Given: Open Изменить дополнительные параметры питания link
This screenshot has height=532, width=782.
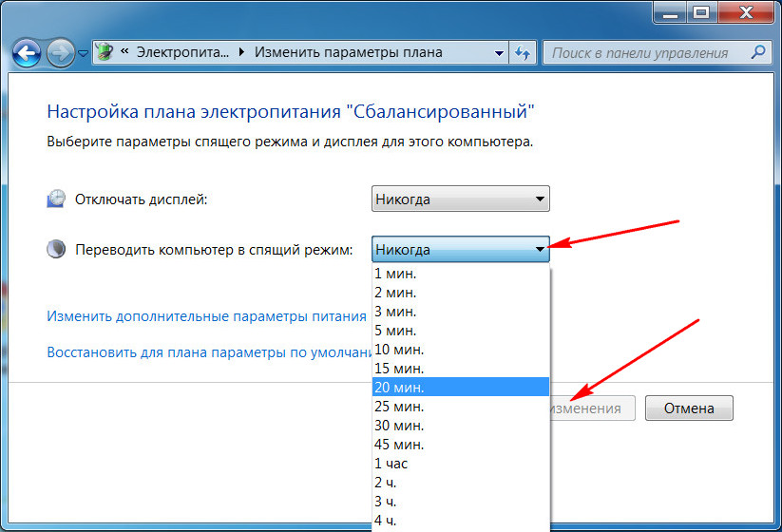Looking at the screenshot, I should [x=206, y=316].
